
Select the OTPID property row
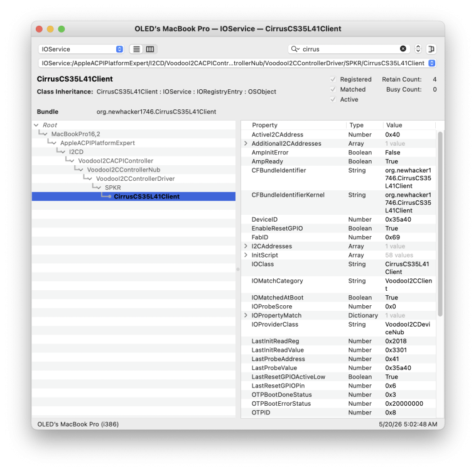tap(338, 413)
